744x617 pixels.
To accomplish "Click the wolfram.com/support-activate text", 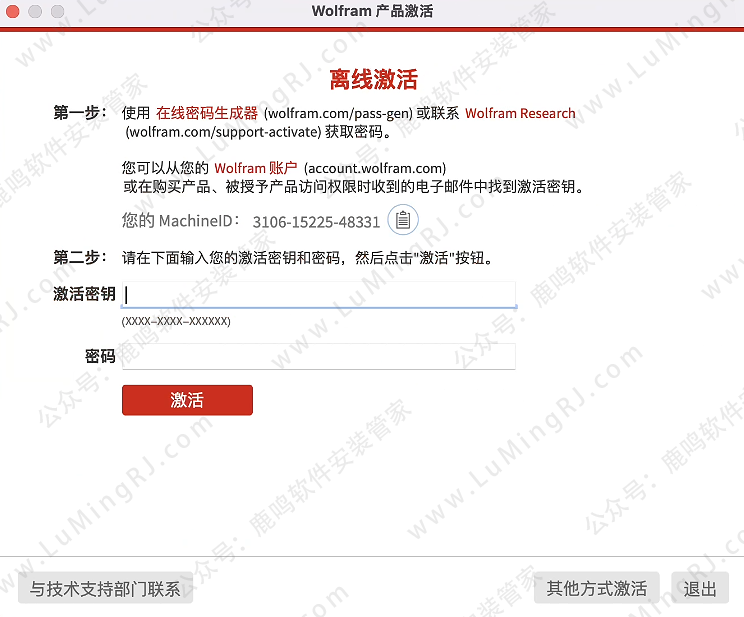I will pyautogui.click(x=223, y=131).
